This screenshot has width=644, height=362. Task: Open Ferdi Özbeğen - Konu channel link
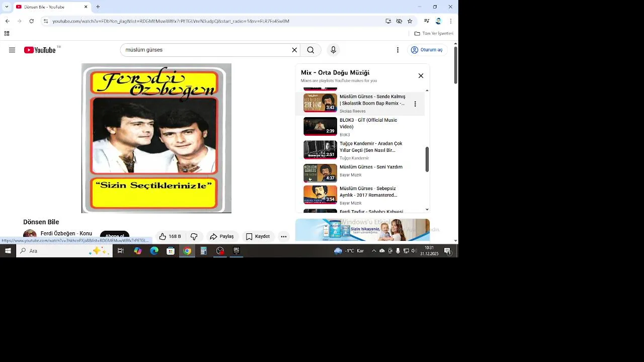point(66,233)
